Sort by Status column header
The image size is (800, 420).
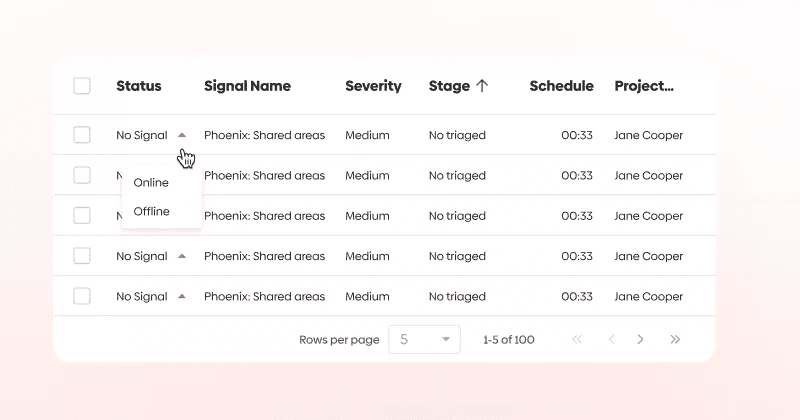point(139,86)
